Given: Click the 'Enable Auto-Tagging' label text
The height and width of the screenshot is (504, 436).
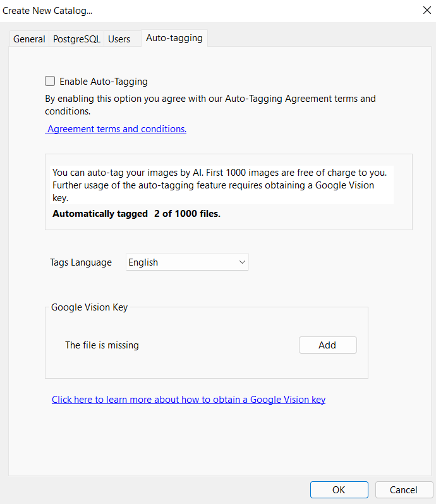Looking at the screenshot, I should [x=103, y=82].
